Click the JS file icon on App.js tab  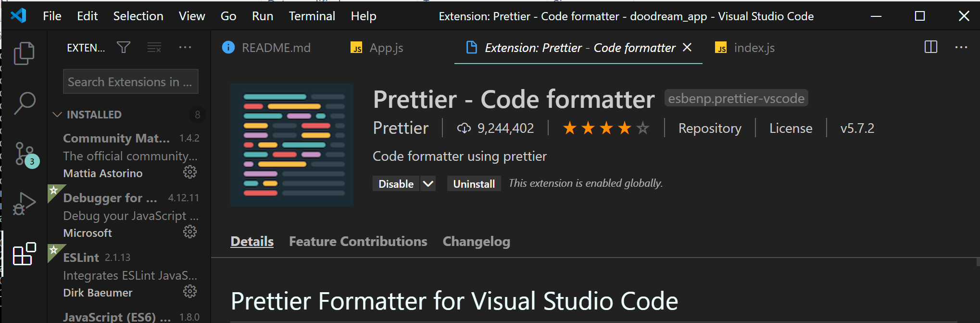point(356,48)
